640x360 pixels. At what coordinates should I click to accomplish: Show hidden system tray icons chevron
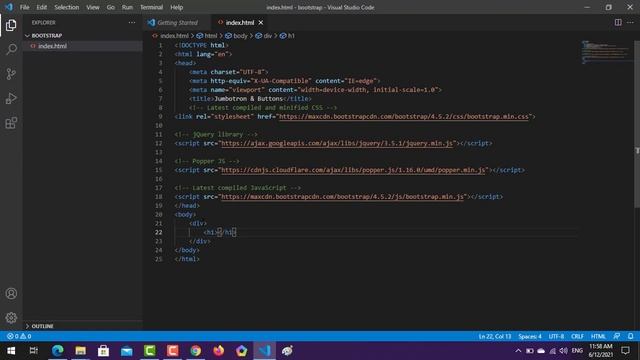[518, 351]
